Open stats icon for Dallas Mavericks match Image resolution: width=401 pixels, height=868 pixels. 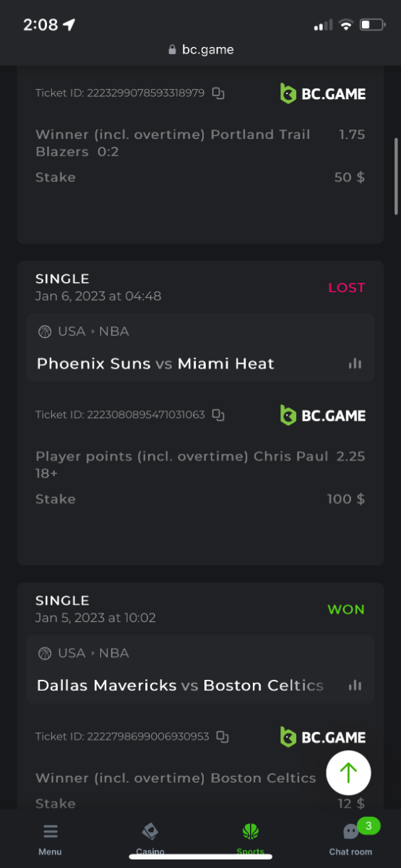tap(355, 685)
